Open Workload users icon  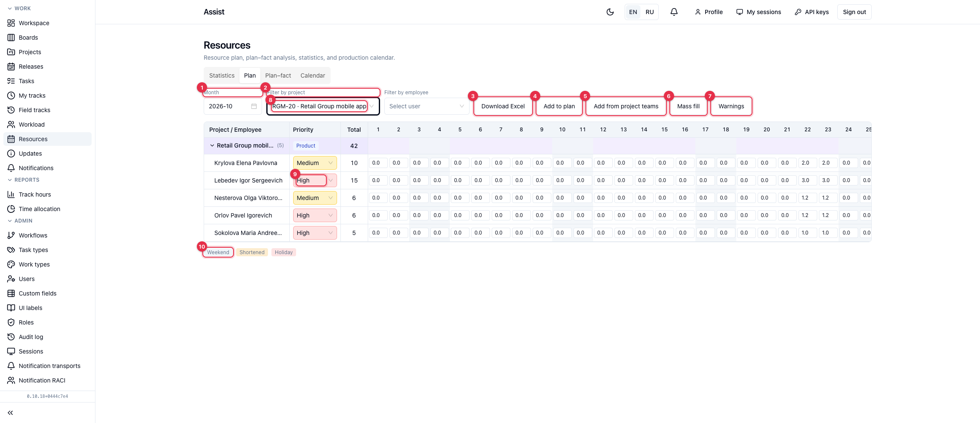(11, 125)
